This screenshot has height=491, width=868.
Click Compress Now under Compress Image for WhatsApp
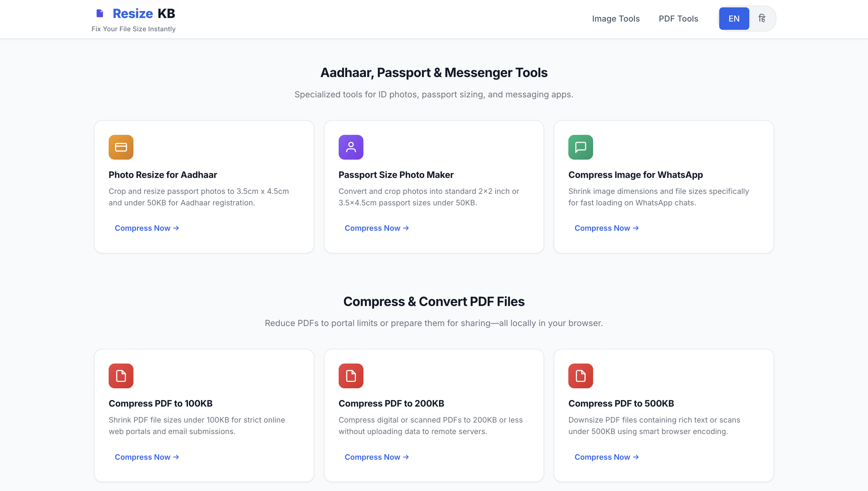click(x=606, y=228)
